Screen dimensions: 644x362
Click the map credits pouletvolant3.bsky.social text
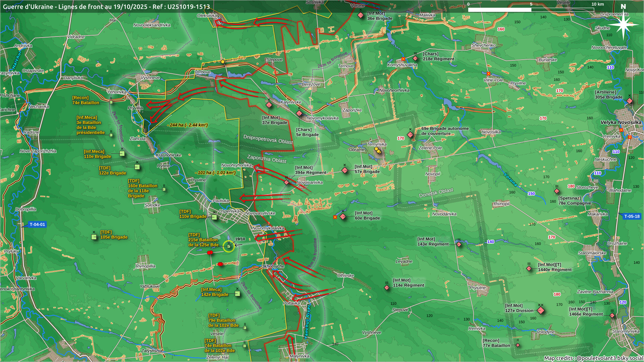pyautogui.click(x=593, y=358)
